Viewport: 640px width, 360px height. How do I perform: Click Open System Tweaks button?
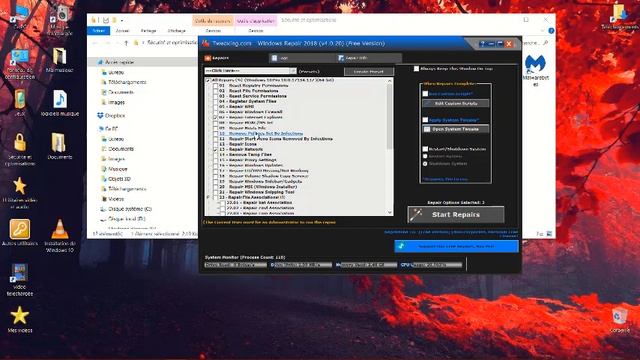pyautogui.click(x=456, y=129)
